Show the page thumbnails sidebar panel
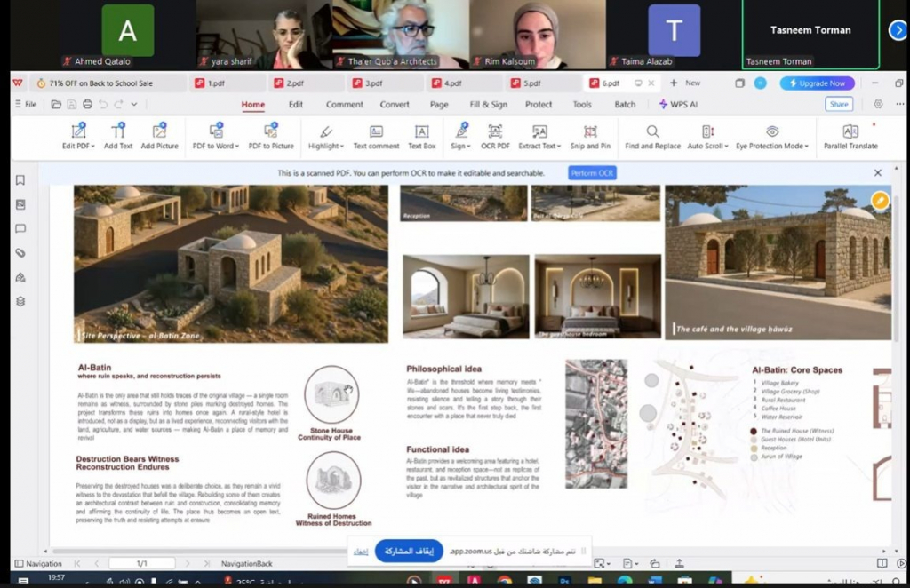The height and width of the screenshot is (588, 910). pyautogui.click(x=20, y=204)
